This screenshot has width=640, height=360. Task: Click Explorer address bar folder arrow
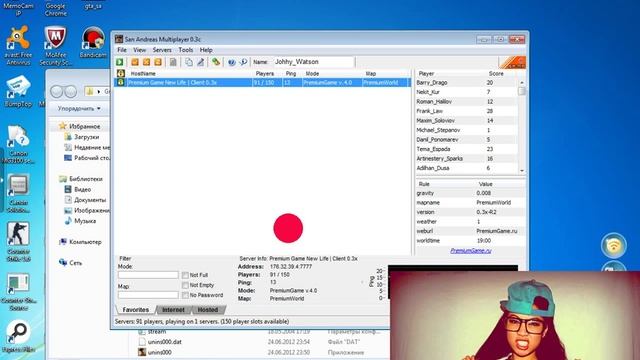point(98,91)
